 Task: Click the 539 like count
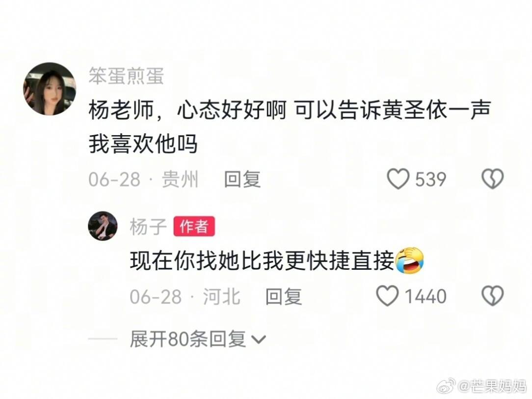click(430, 179)
